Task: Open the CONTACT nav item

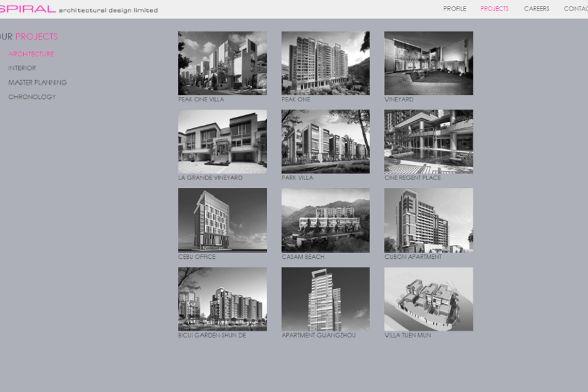Action: (x=576, y=9)
